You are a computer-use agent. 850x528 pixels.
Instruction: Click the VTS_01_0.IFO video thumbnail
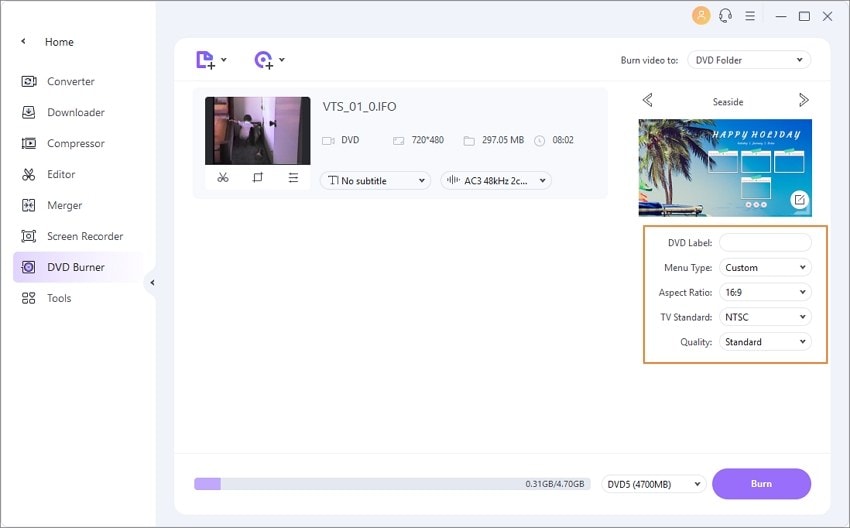click(x=257, y=131)
